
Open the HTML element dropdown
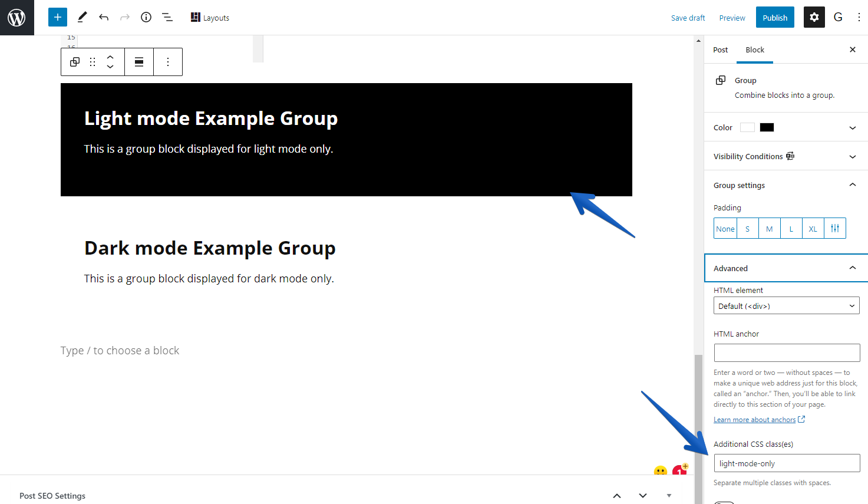click(786, 305)
